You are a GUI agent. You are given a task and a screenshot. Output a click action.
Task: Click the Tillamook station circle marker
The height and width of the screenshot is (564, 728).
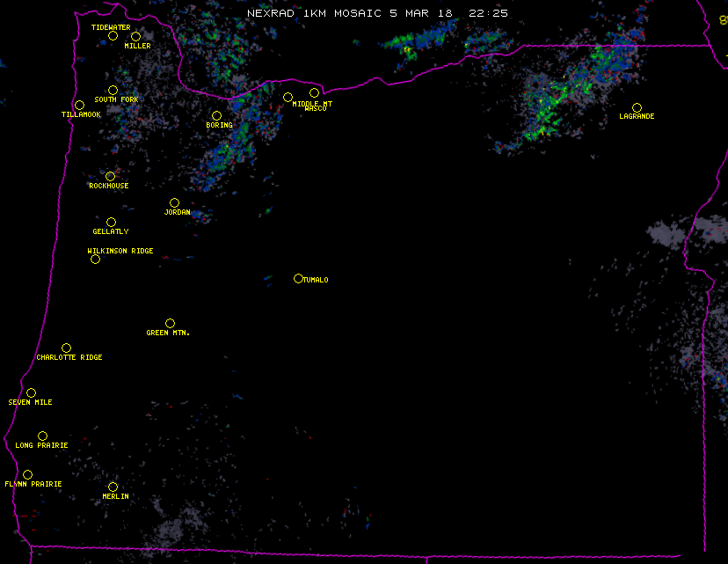(x=79, y=106)
